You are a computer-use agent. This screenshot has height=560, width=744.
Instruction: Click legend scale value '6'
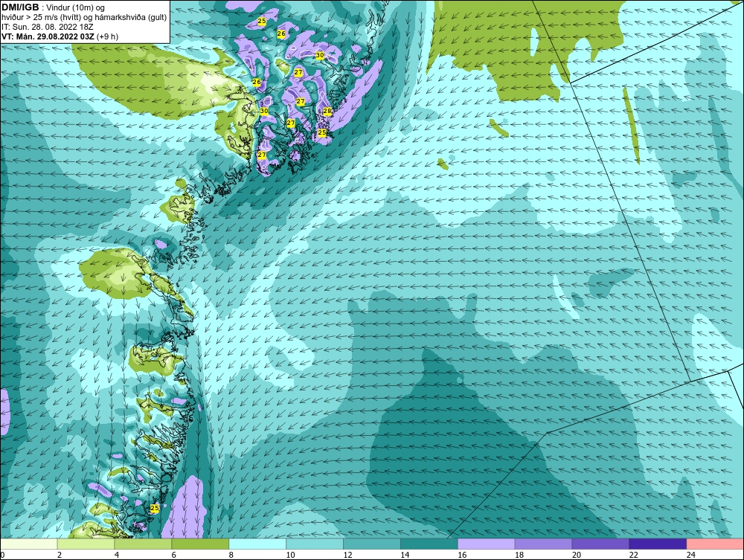click(173, 555)
